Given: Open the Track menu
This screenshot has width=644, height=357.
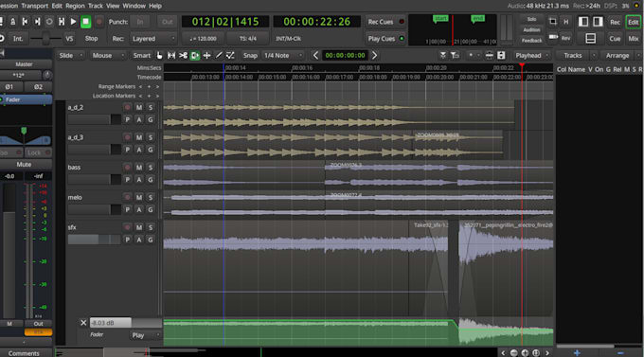Looking at the screenshot, I should tap(96, 6).
